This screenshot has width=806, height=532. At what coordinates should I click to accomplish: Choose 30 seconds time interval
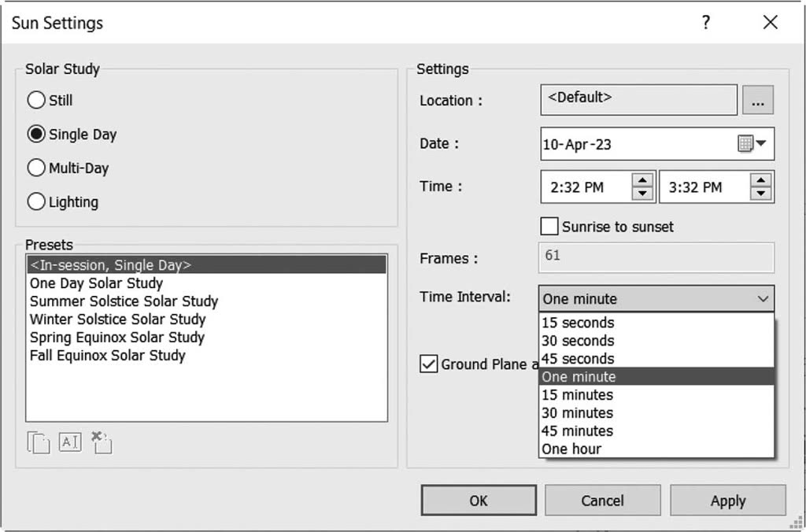click(x=656, y=341)
